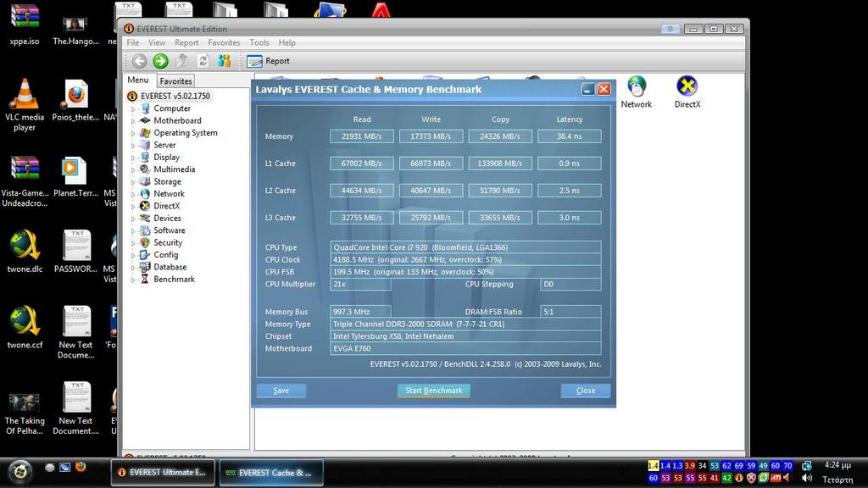Select EVEREST v5.02.1750 root node
868x488 pixels.
tap(175, 96)
